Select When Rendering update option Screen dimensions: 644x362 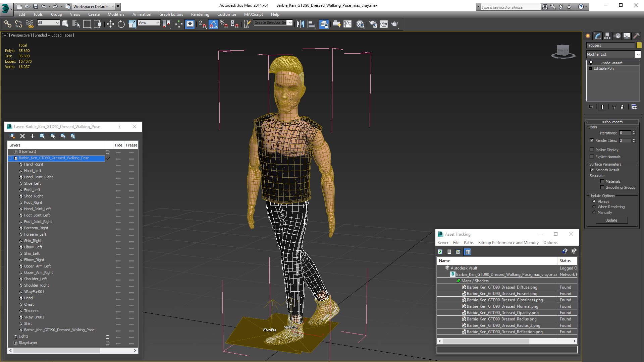tap(594, 207)
